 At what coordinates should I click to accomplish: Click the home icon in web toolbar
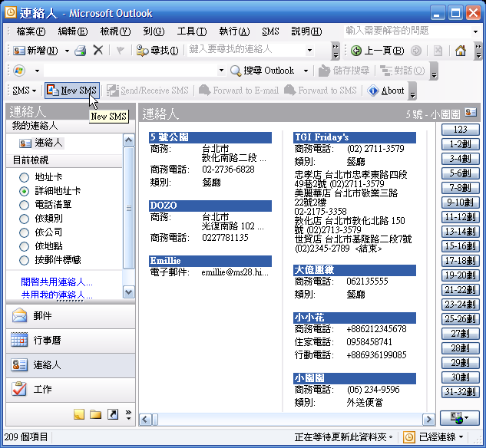[x=460, y=51]
